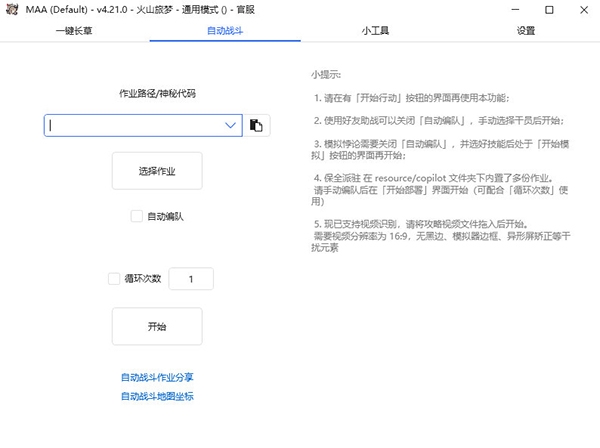Open the 自动战斗作业分享 link
600x448 pixels.
click(x=157, y=377)
